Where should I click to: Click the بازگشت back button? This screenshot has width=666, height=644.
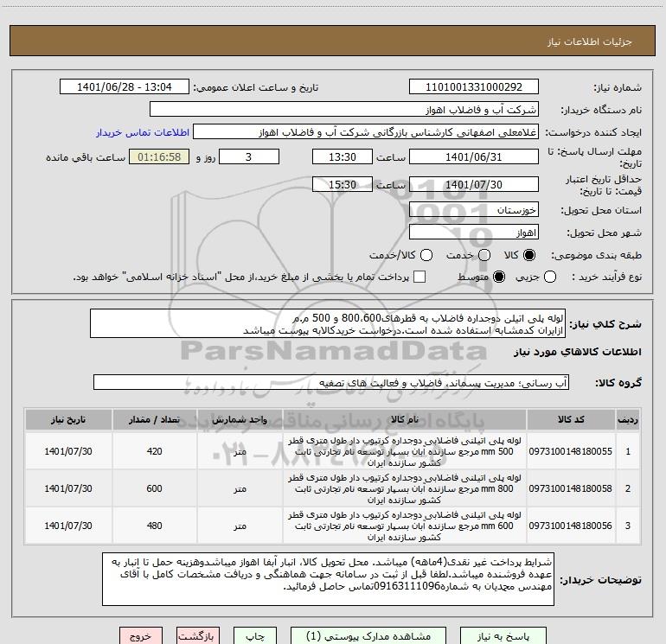tap(198, 636)
